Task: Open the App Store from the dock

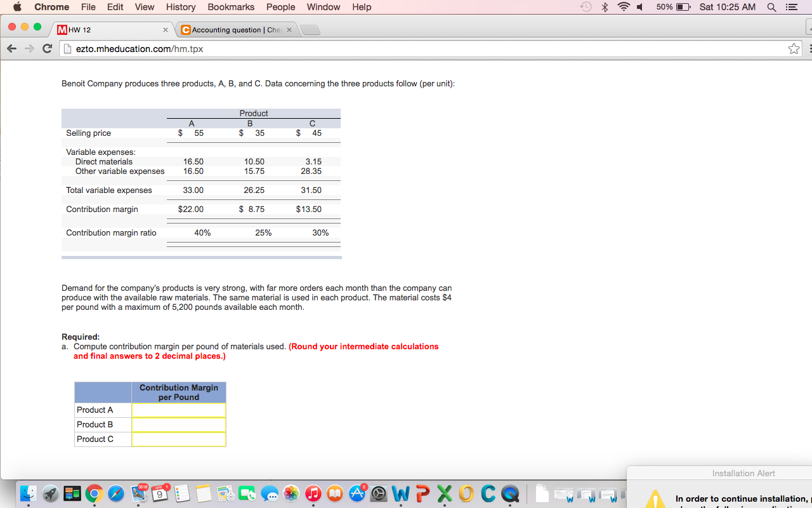Action: click(x=357, y=494)
